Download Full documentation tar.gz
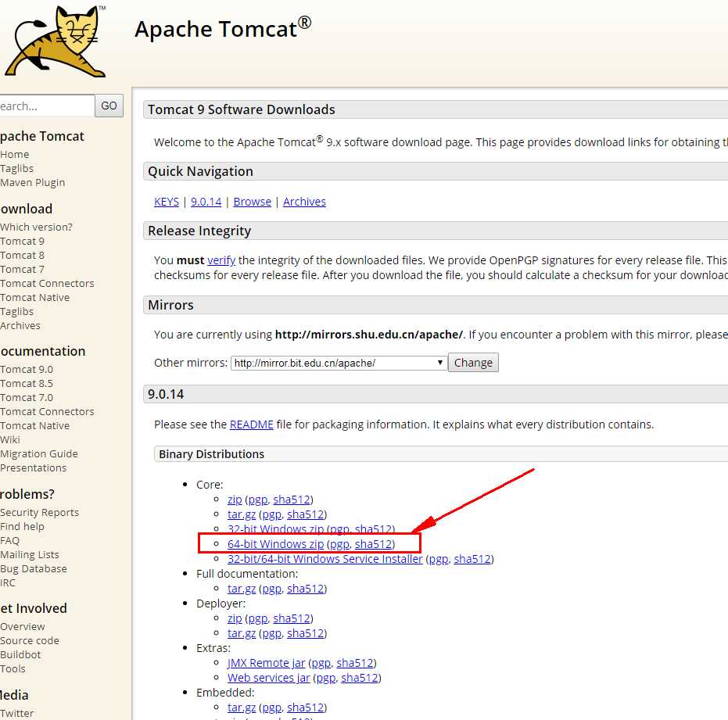The height and width of the screenshot is (720, 728). click(x=242, y=589)
